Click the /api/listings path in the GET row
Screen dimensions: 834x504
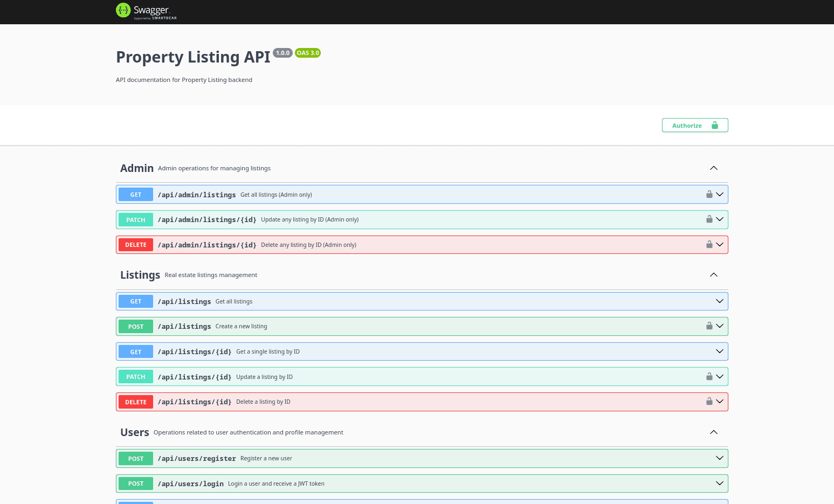(184, 301)
